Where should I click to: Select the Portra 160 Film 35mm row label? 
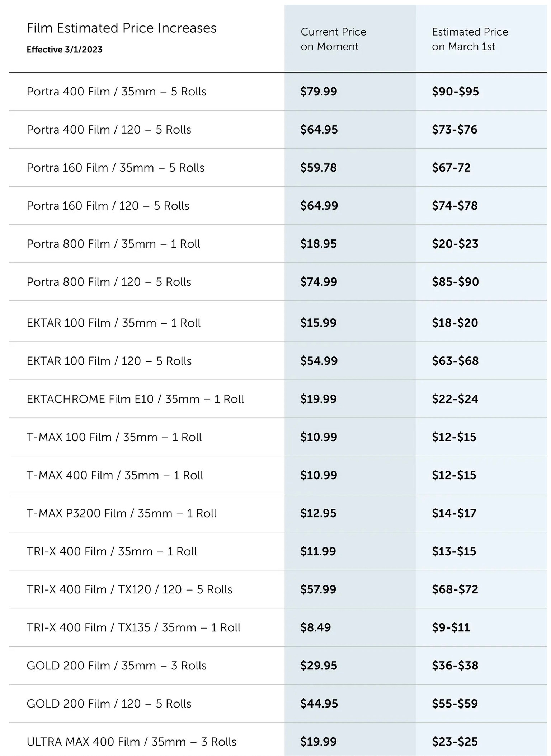[x=116, y=168]
